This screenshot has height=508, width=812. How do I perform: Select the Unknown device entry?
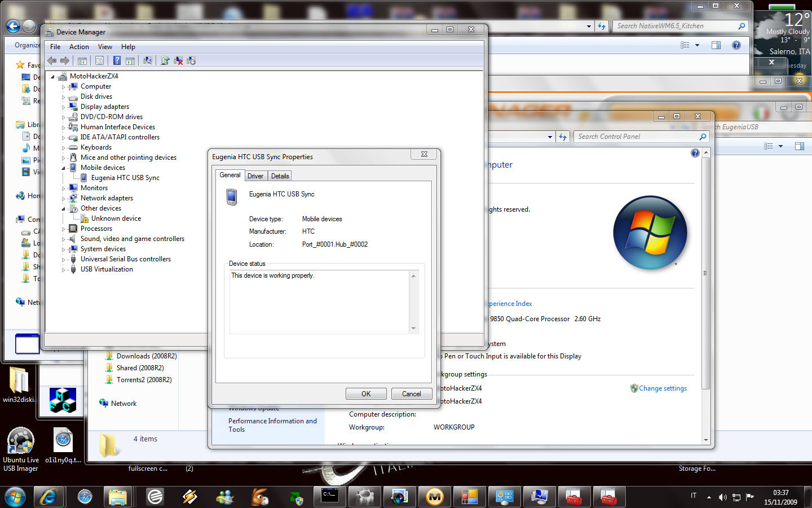[116, 218]
